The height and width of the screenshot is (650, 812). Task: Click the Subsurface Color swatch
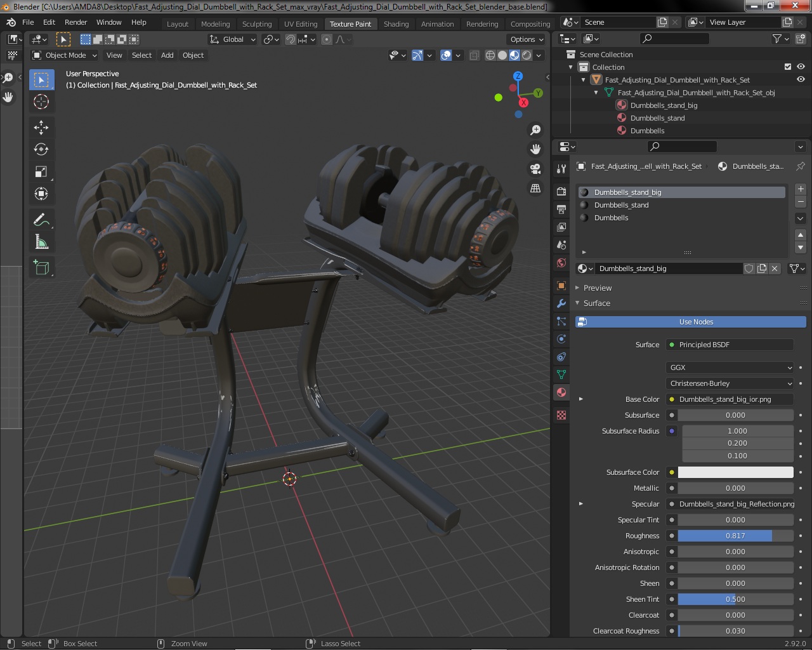coord(735,472)
